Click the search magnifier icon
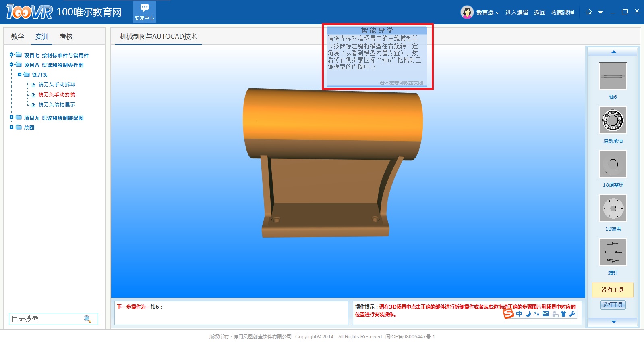 pyautogui.click(x=87, y=319)
